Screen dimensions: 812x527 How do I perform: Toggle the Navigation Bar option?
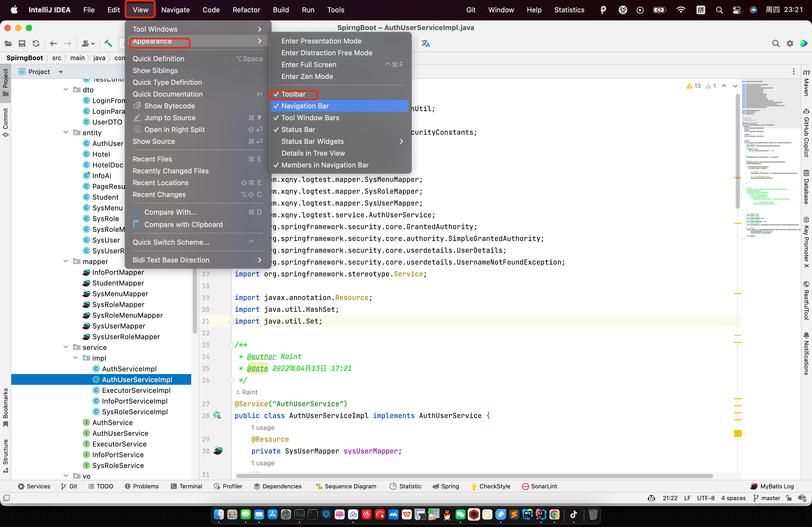340,106
